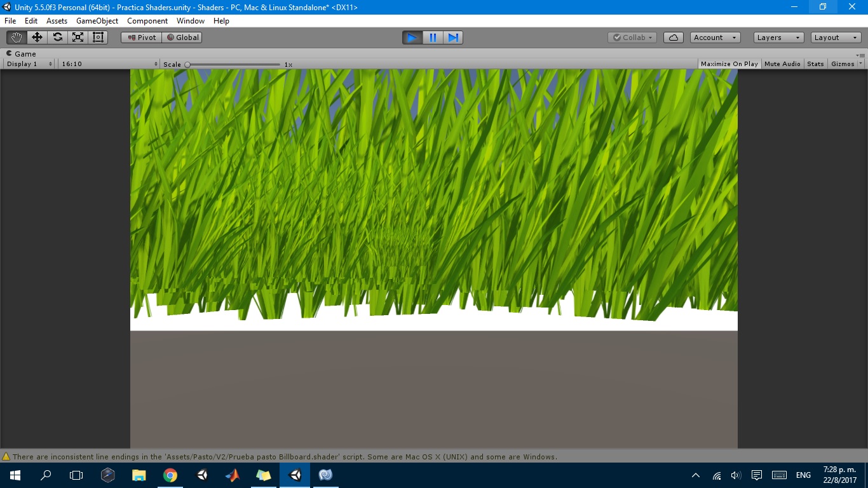Click the Scale slider handle

187,64
